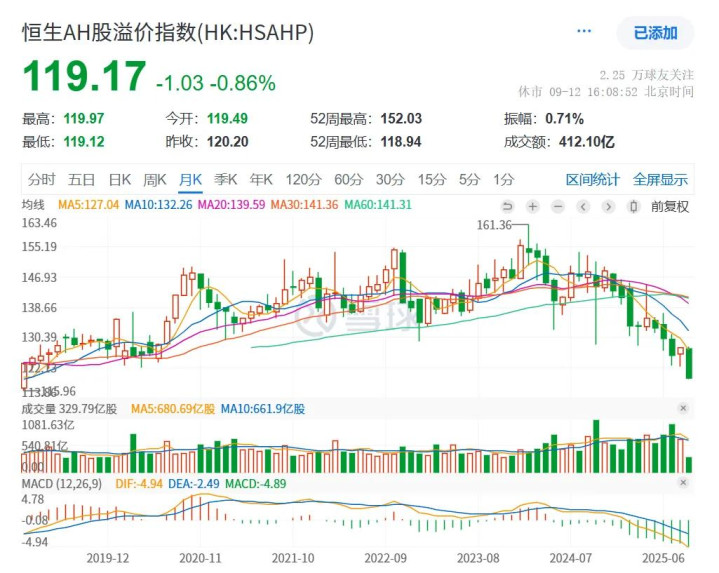Click the 2019-12 date axis label
Screen dimensions: 719x573
tap(108, 558)
